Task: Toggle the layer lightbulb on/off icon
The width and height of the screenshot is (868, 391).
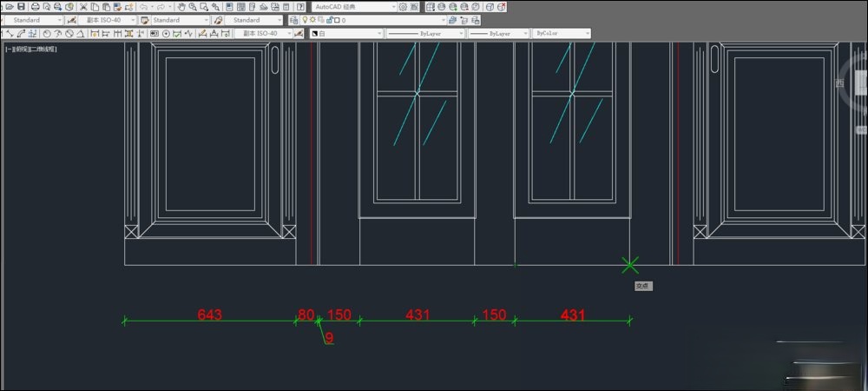Action: pos(305,19)
